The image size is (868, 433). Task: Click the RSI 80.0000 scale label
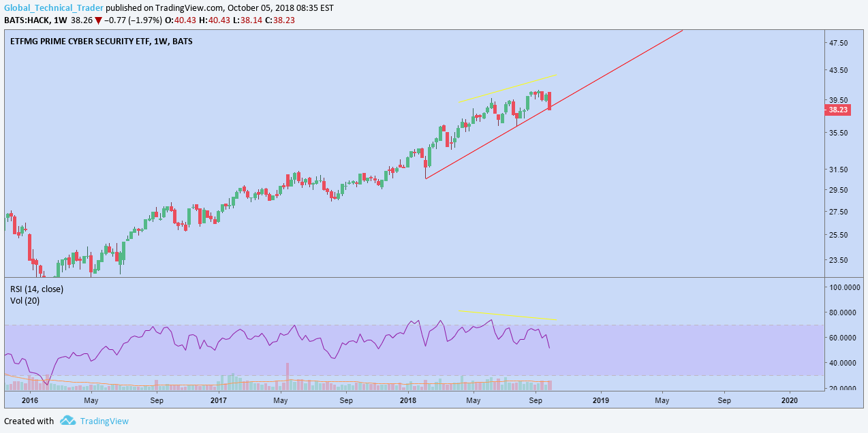(x=843, y=312)
